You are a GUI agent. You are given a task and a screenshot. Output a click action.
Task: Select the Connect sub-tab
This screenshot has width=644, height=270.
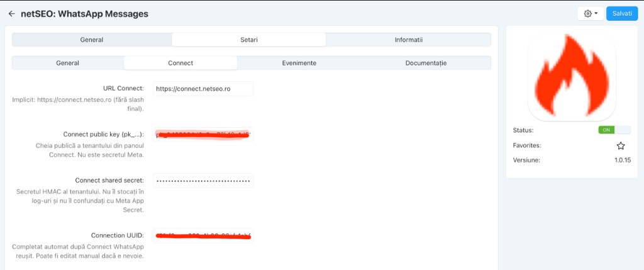[180, 63]
